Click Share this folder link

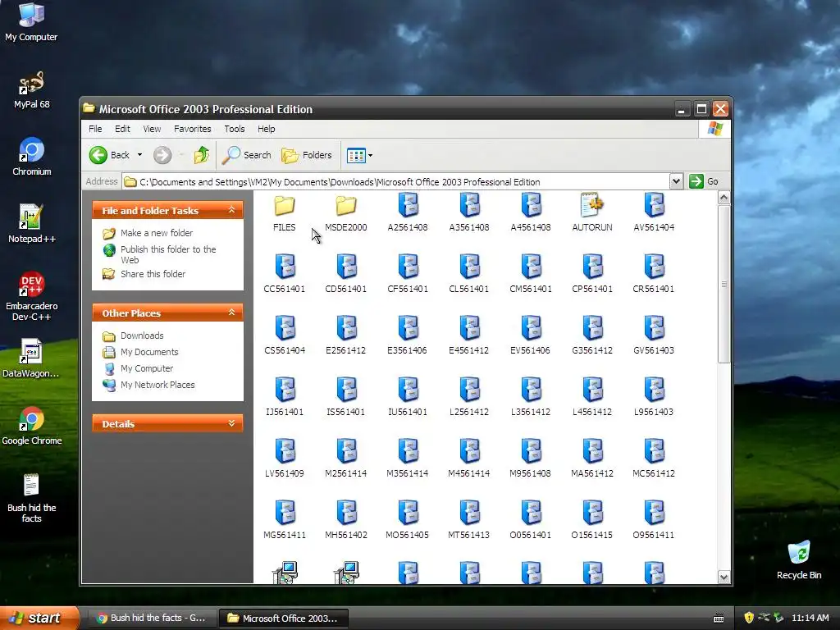[x=153, y=274]
